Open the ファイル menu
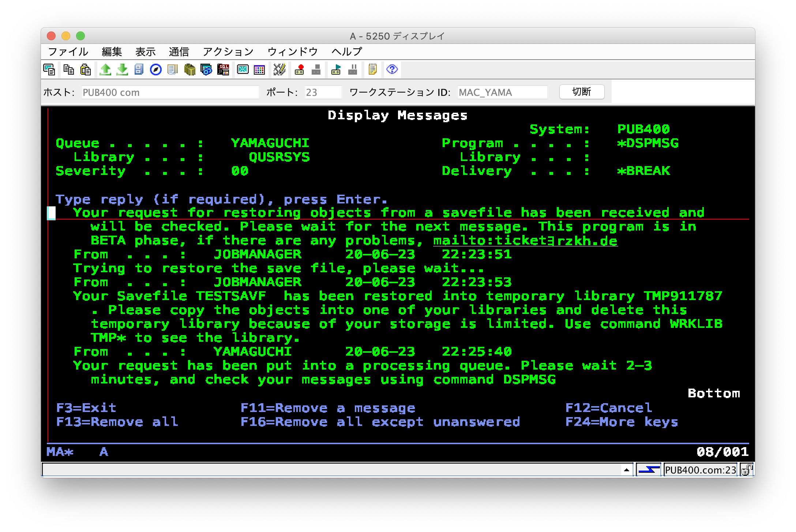The image size is (796, 532). point(68,52)
